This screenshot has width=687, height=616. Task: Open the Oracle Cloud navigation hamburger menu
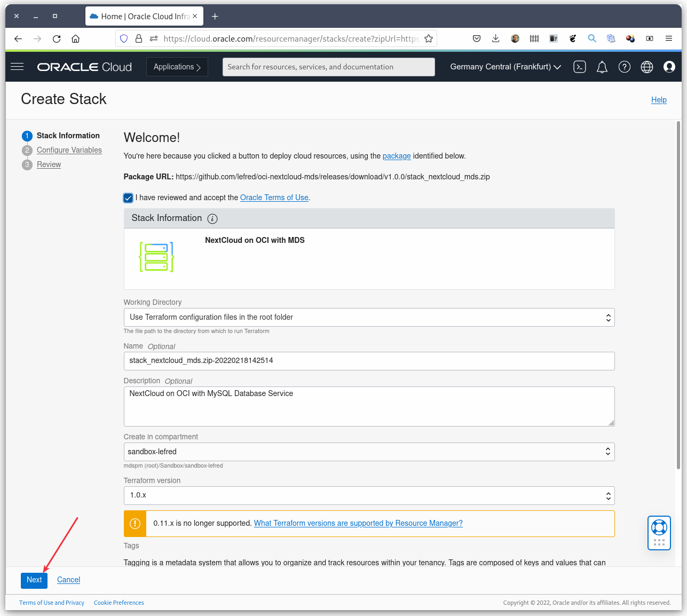pyautogui.click(x=17, y=67)
